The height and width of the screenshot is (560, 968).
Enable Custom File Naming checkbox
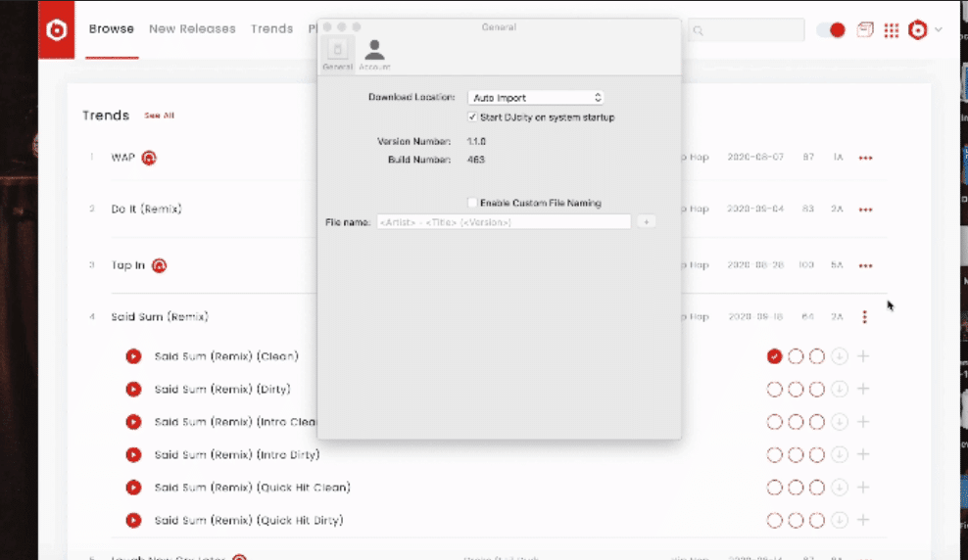(x=472, y=203)
